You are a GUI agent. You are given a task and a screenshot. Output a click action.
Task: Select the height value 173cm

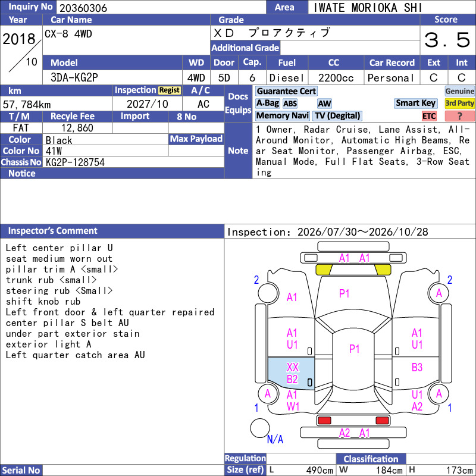pos(459,470)
